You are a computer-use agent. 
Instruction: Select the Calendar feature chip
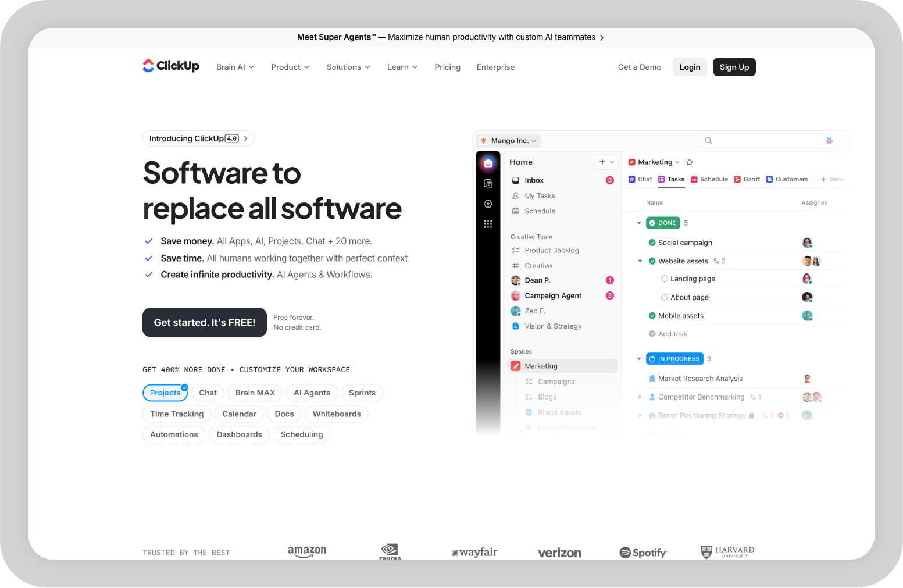(239, 414)
